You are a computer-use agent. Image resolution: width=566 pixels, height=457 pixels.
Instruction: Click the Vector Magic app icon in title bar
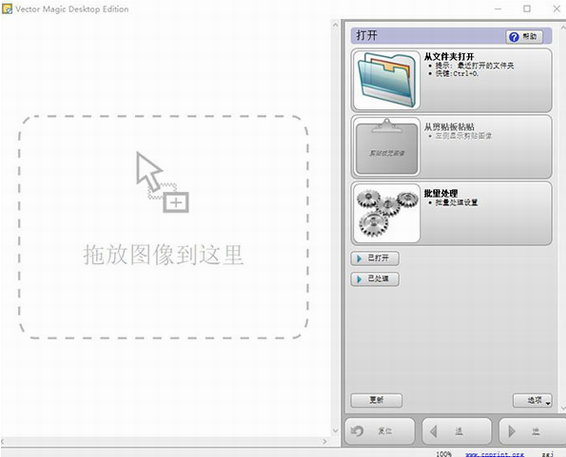coord(7,9)
